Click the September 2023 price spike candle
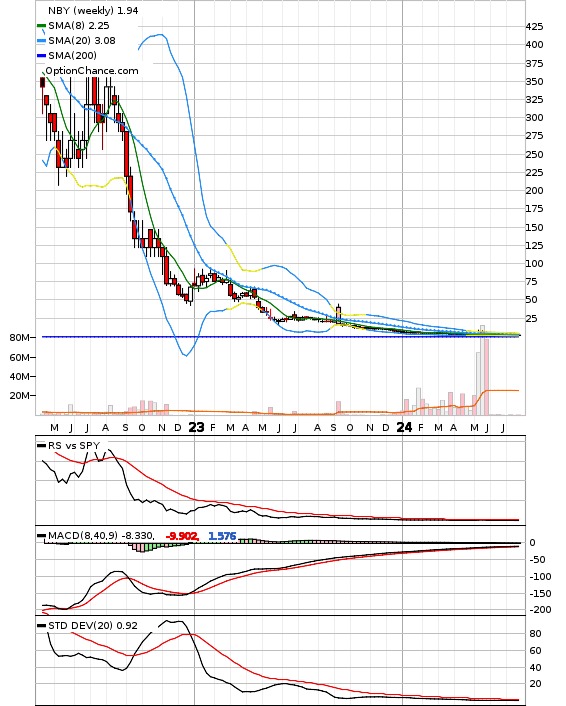This screenshot has width=566, height=706. [x=339, y=314]
